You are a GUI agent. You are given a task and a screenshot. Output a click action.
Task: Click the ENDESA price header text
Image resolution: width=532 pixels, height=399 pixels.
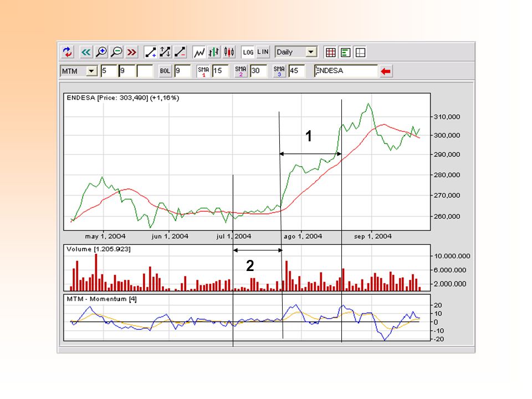point(123,98)
